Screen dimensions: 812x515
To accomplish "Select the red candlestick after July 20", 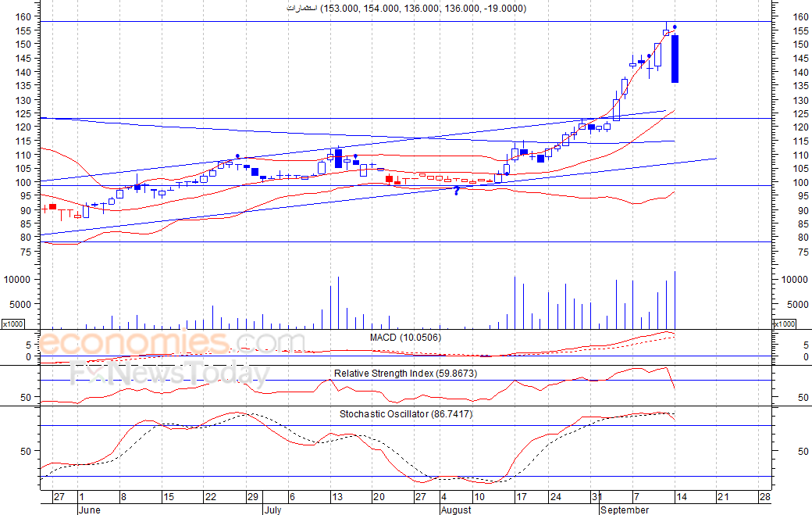I will [x=389, y=179].
